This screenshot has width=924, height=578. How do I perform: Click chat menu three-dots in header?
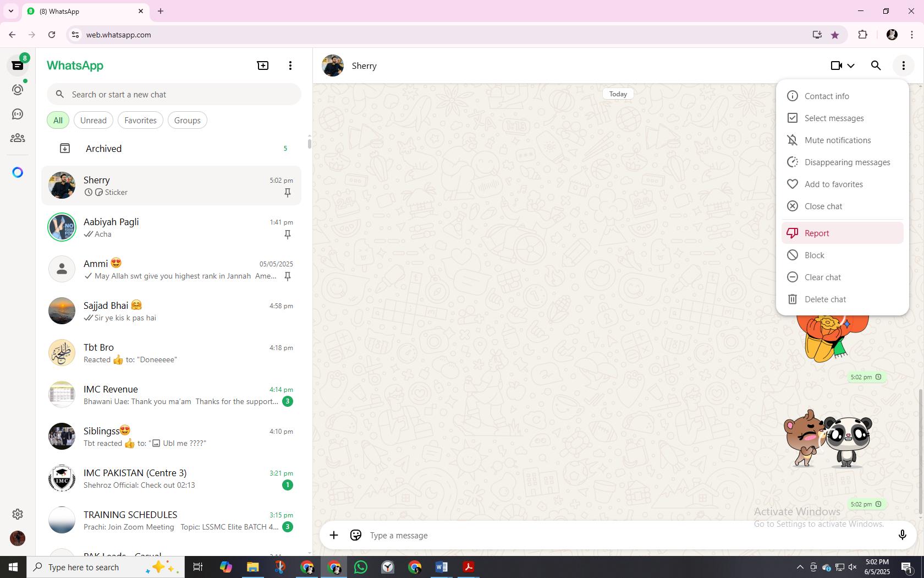click(x=904, y=66)
